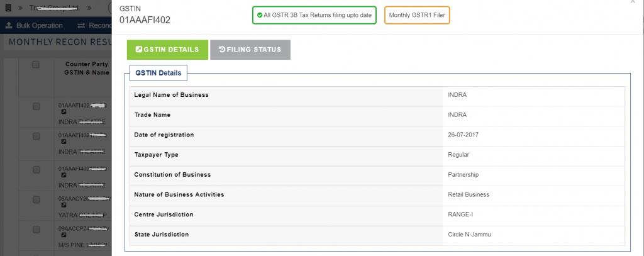The width and height of the screenshot is (644, 256).
Task: Click the green checkmark icon in 3B badge
Action: point(260,15)
